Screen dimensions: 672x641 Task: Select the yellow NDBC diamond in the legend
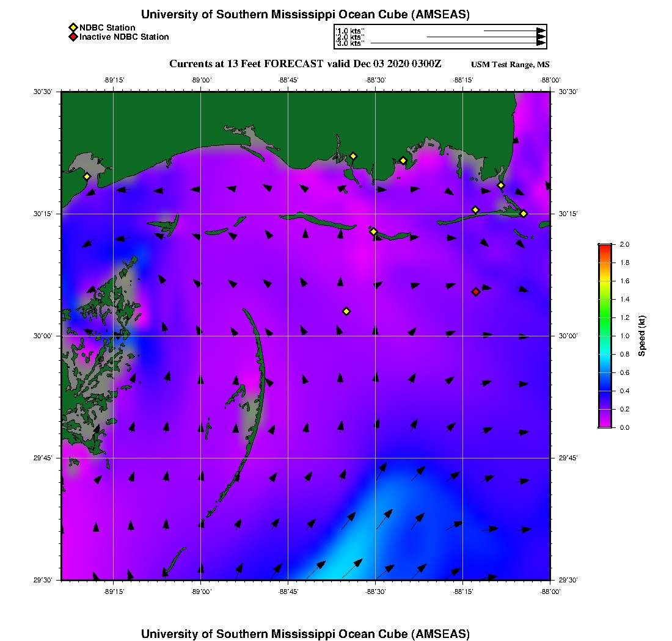(x=73, y=28)
